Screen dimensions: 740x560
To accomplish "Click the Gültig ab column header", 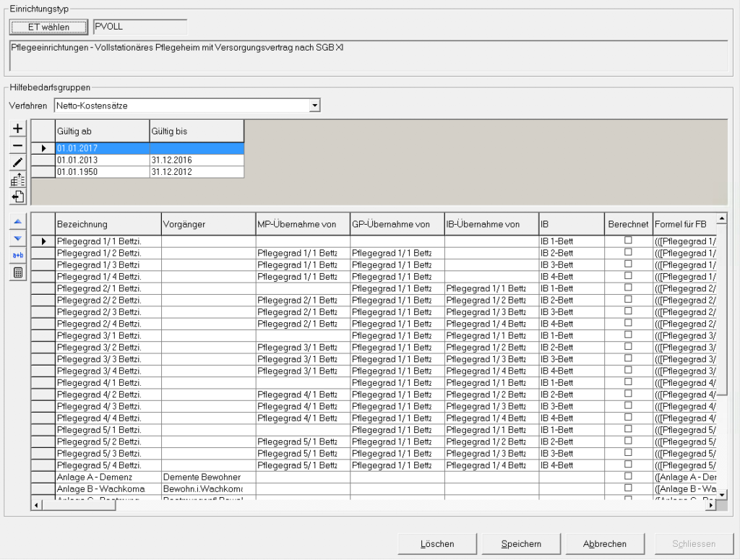I will tap(102, 132).
